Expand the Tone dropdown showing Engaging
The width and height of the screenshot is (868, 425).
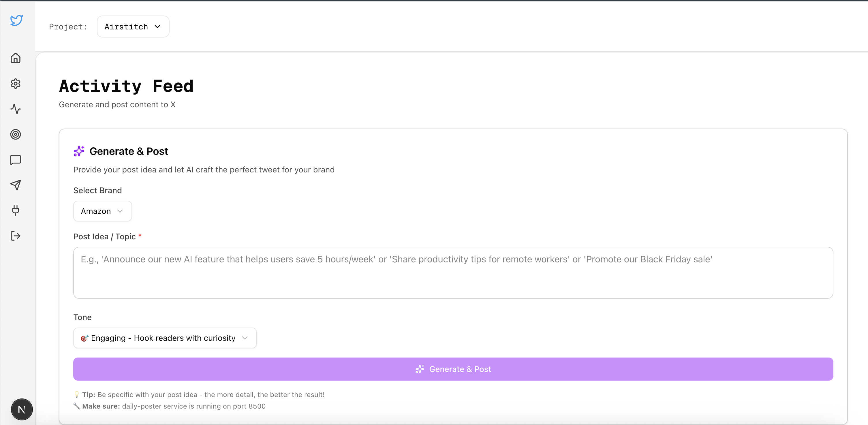click(164, 338)
